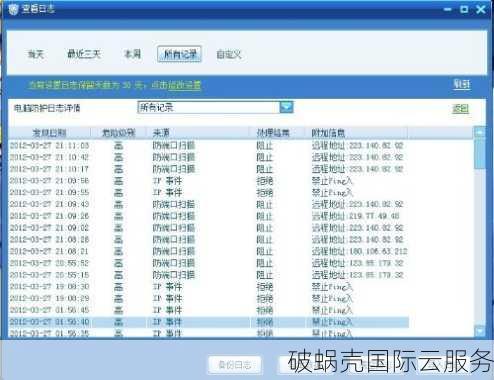Image resolution: width=494 pixels, height=380 pixels.
Task: Sort by the 危险级别 column header
Action: point(118,133)
